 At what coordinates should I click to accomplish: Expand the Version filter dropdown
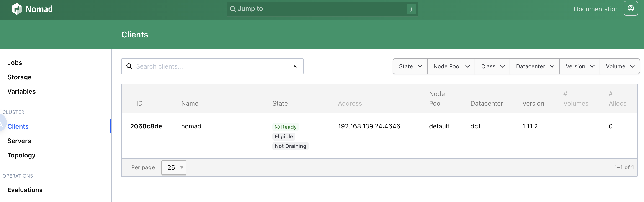[x=580, y=66]
